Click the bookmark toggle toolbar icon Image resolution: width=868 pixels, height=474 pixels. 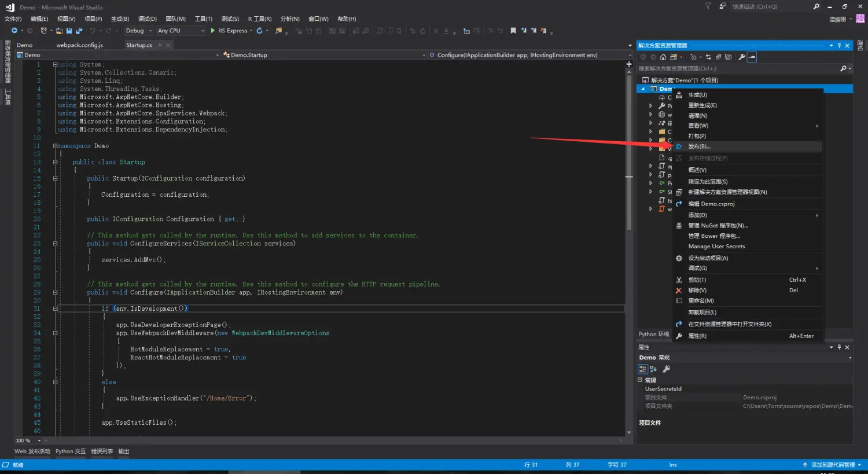click(x=513, y=31)
